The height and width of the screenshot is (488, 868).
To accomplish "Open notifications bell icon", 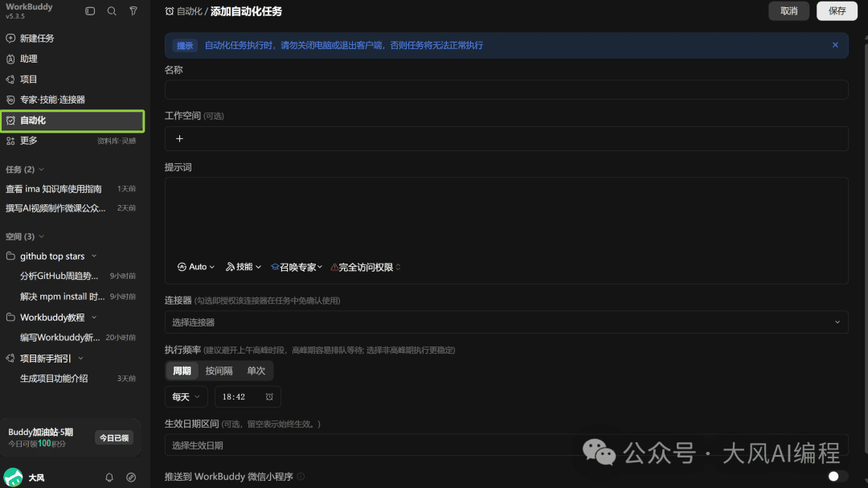I will 109,477.
